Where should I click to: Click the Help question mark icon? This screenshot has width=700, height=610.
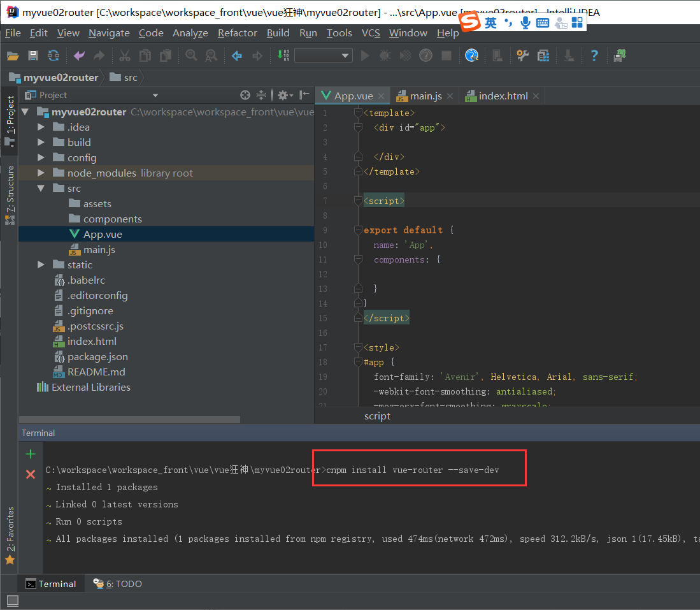tap(594, 56)
